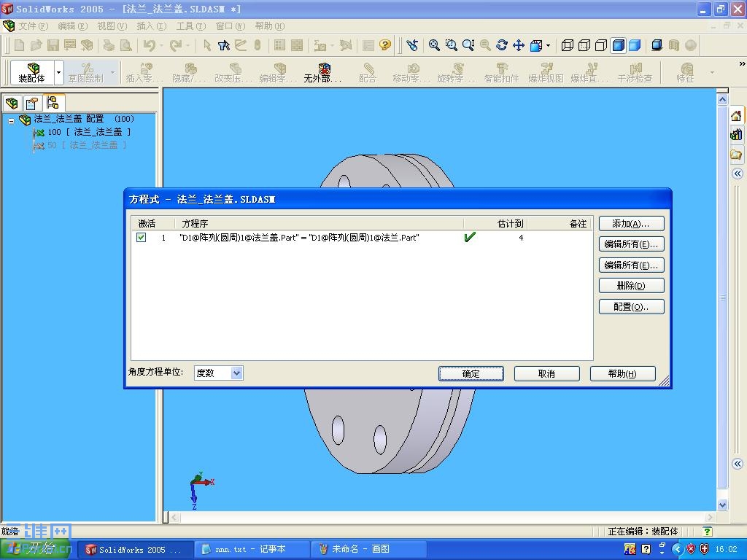This screenshot has height=560, width=747.
Task: Select the Pan view icon
Action: [x=519, y=45]
